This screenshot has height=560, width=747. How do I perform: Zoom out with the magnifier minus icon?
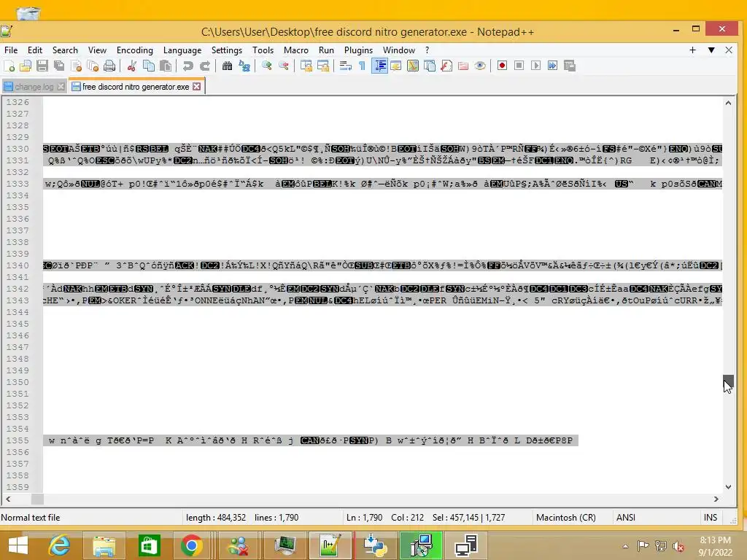pyautogui.click(x=284, y=66)
